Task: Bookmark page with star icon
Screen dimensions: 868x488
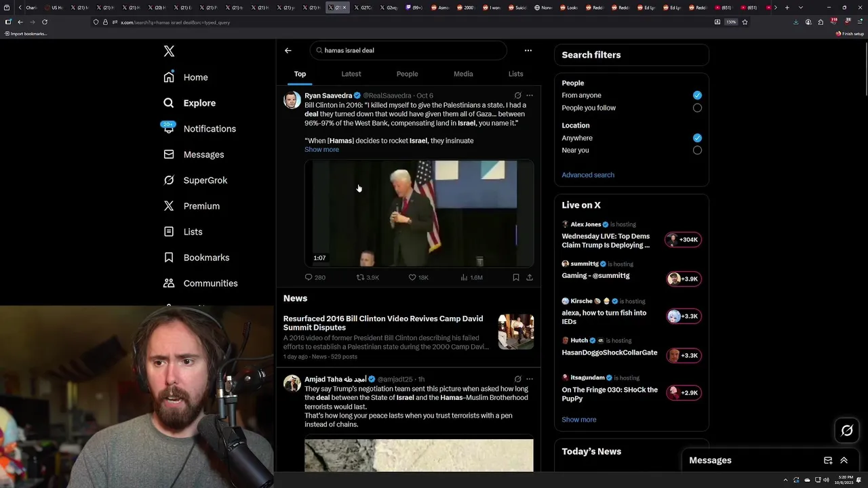Action: pyautogui.click(x=745, y=22)
